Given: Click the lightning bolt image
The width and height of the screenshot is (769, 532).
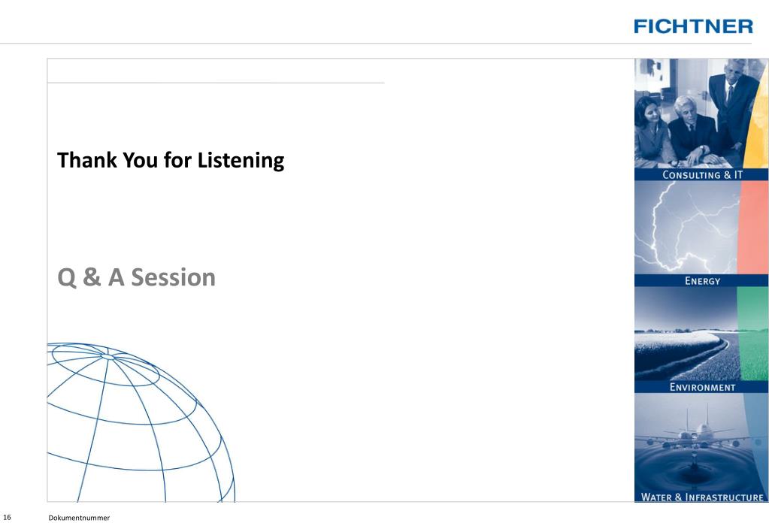Looking at the screenshot, I should tap(686, 228).
